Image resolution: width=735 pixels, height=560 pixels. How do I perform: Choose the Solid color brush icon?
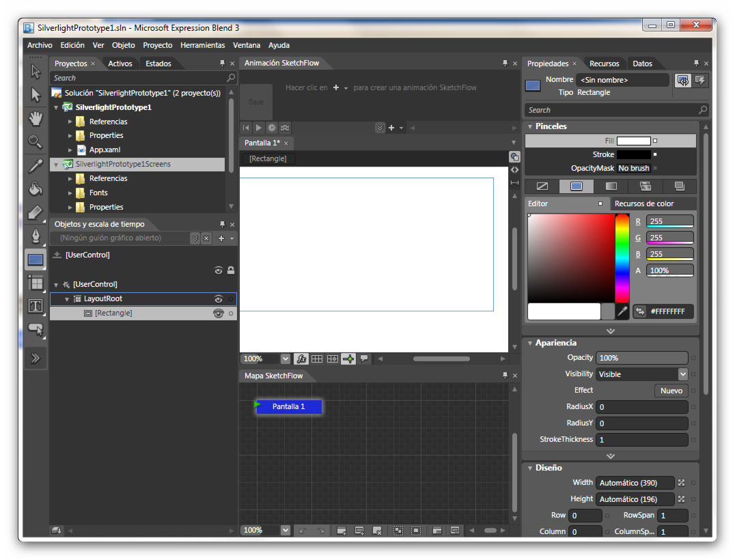576,186
